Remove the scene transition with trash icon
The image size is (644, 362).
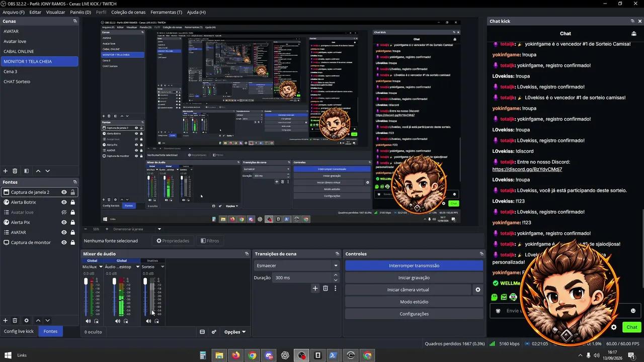pyautogui.click(x=326, y=288)
